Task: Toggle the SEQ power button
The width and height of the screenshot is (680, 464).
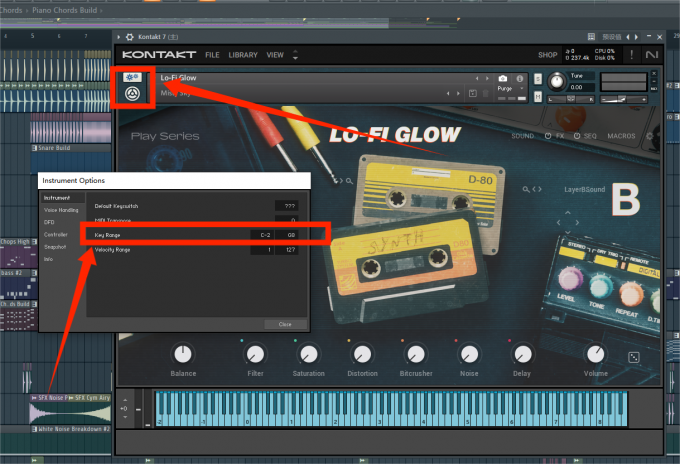Action: click(x=577, y=136)
